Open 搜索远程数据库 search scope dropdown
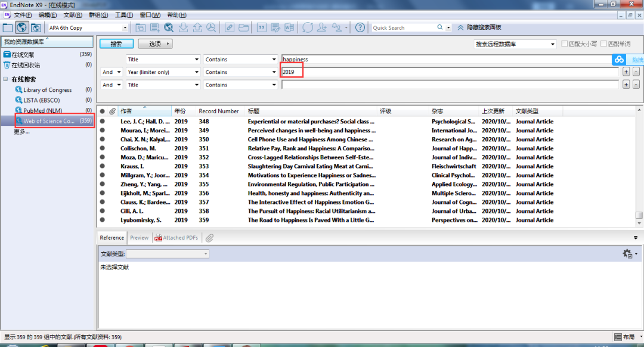 [x=552, y=44]
